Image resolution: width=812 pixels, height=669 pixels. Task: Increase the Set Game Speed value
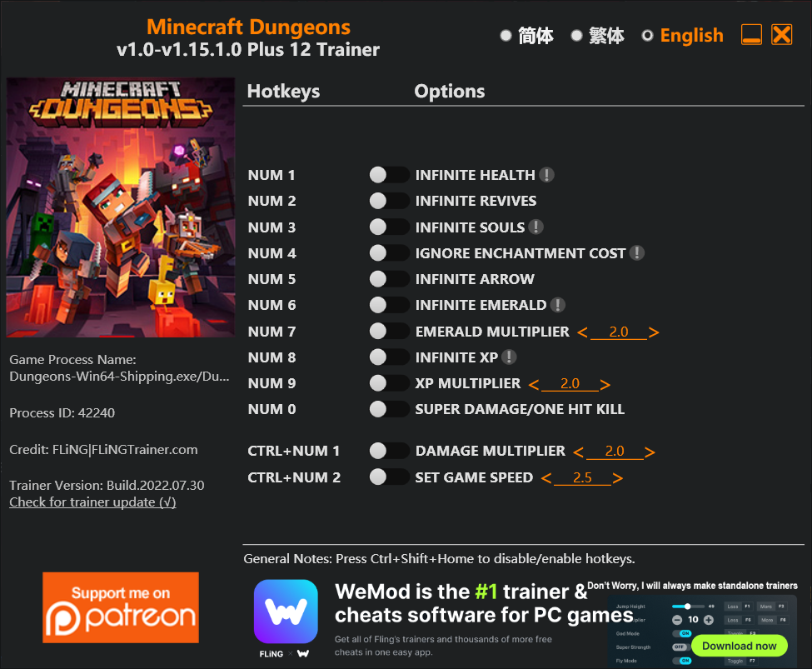coord(617,478)
